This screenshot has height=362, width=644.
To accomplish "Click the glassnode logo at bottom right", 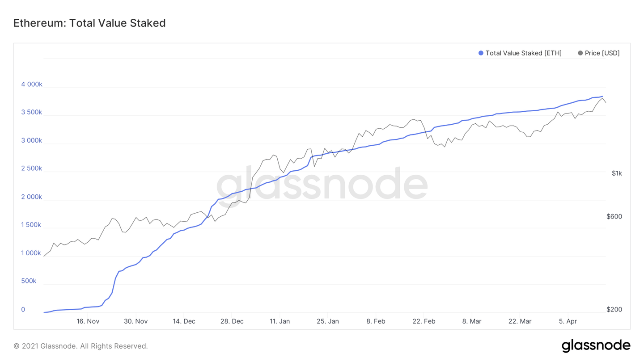I will pos(596,345).
